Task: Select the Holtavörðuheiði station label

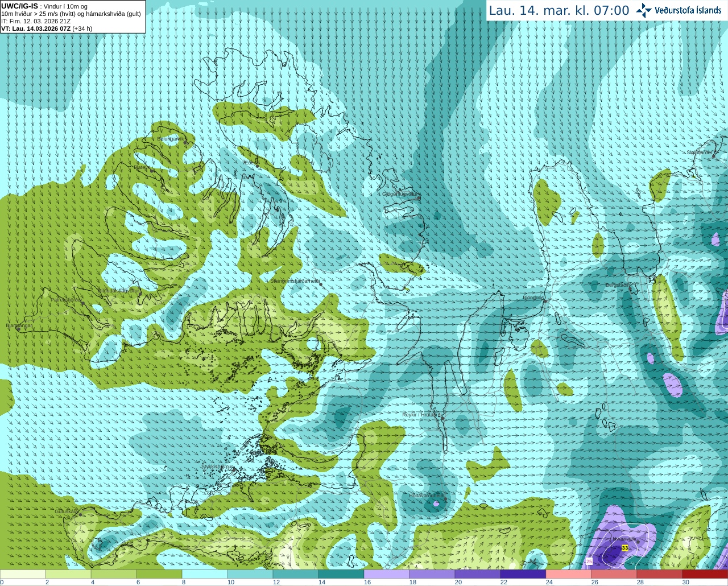Action: click(x=426, y=496)
